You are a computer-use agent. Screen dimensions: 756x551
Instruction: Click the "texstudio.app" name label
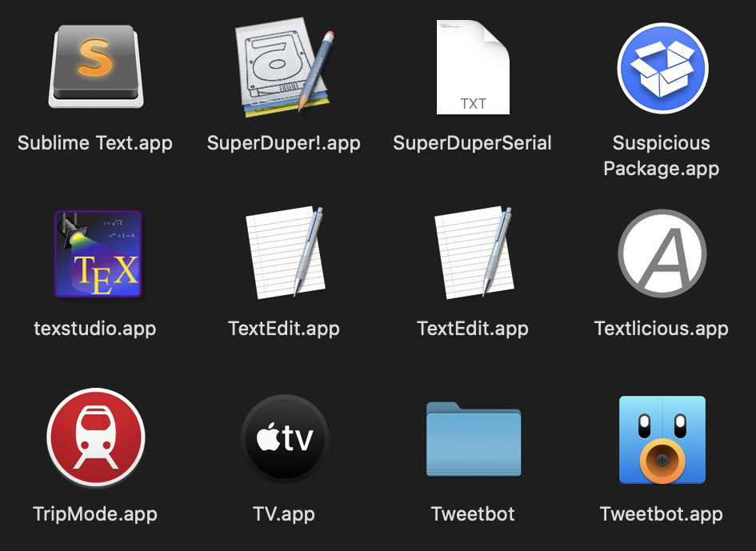pyautogui.click(x=95, y=329)
